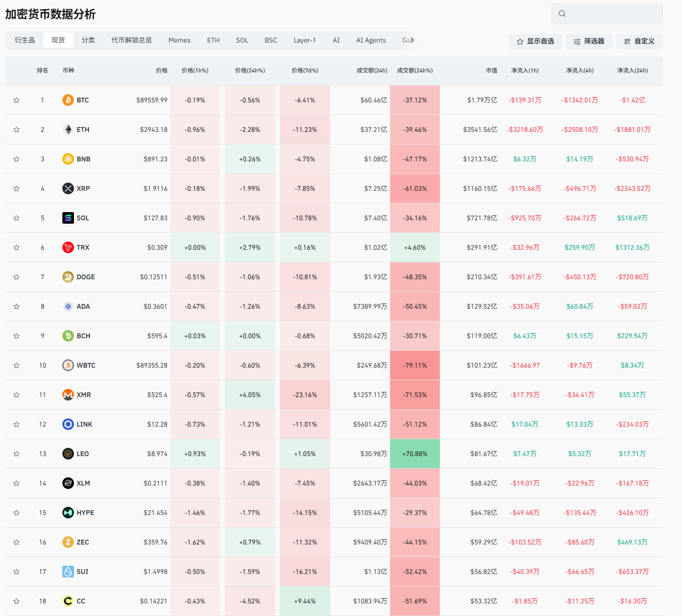This screenshot has height=616, width=682.
Task: Toggle favorite star for ZEC row
Action: point(16,542)
